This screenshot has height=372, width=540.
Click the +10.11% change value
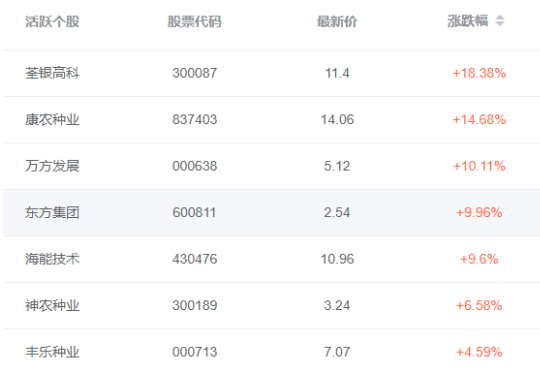tap(479, 166)
